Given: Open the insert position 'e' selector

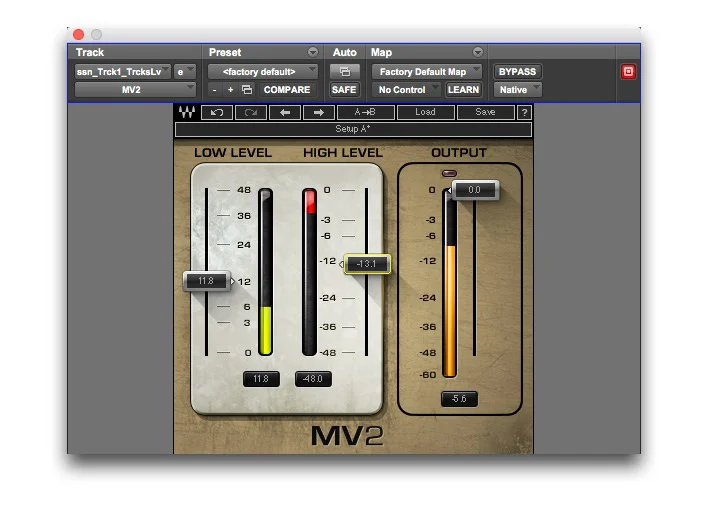Looking at the screenshot, I should (185, 72).
